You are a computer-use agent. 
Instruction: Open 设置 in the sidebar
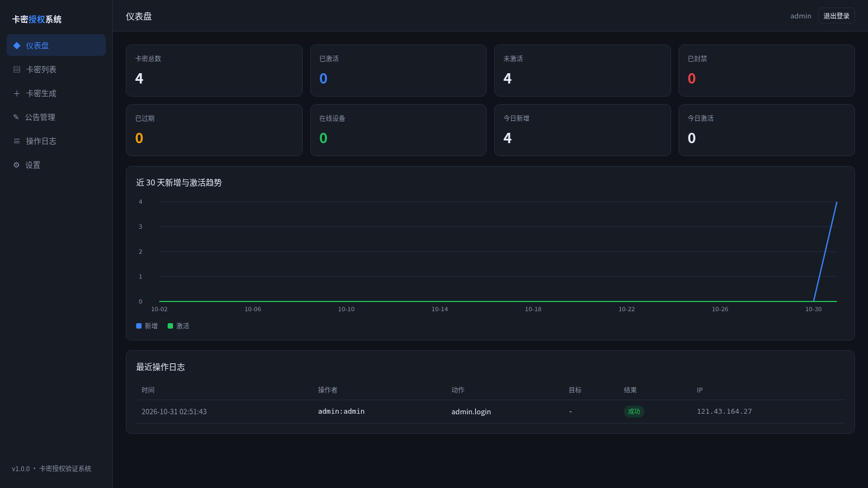(56, 164)
